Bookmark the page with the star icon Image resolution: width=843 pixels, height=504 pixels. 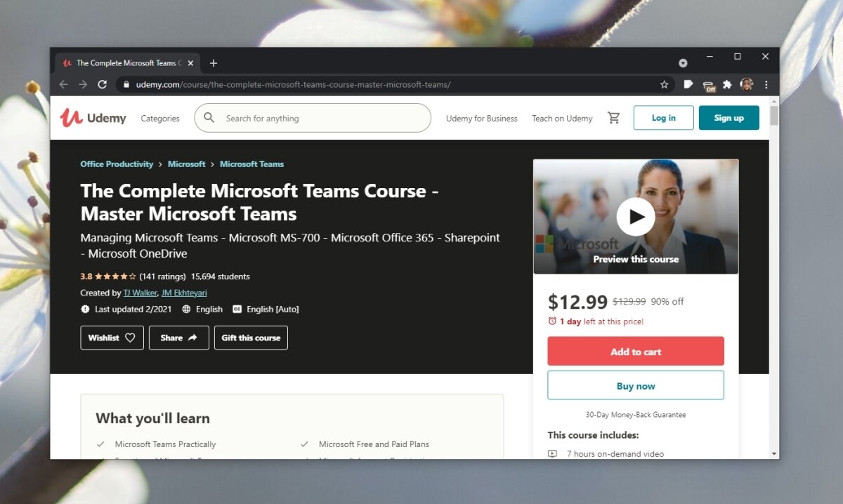[664, 84]
